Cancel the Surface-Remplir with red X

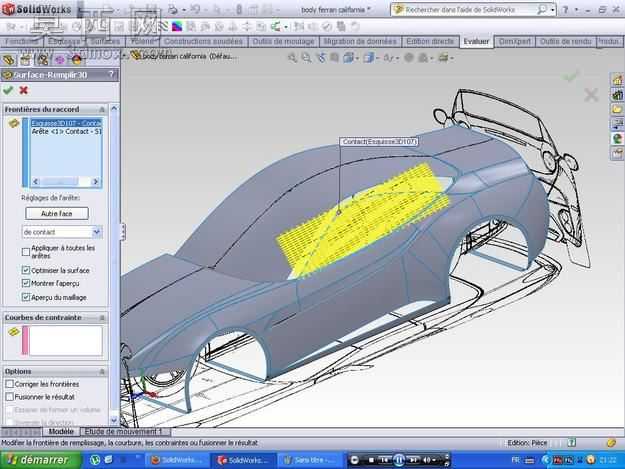coord(24,90)
